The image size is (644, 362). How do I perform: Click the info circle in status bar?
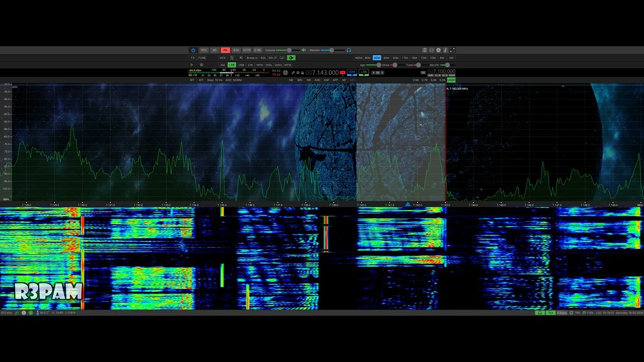point(24,313)
